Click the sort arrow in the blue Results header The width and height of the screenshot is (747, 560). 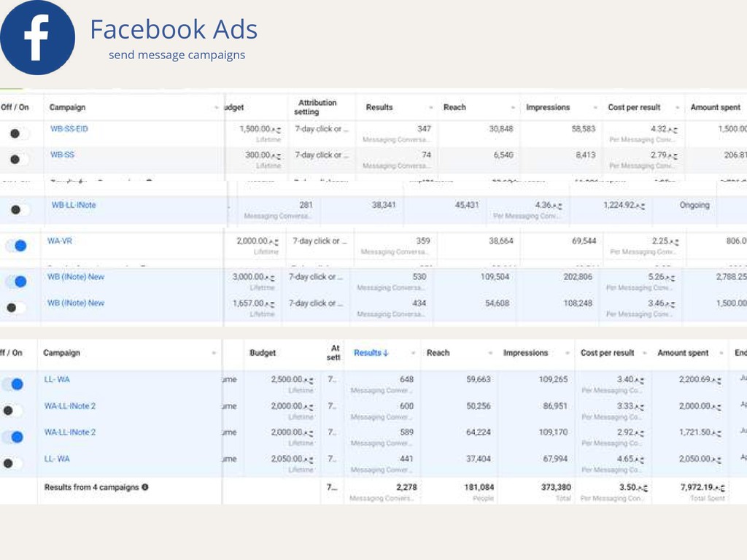[386, 353]
